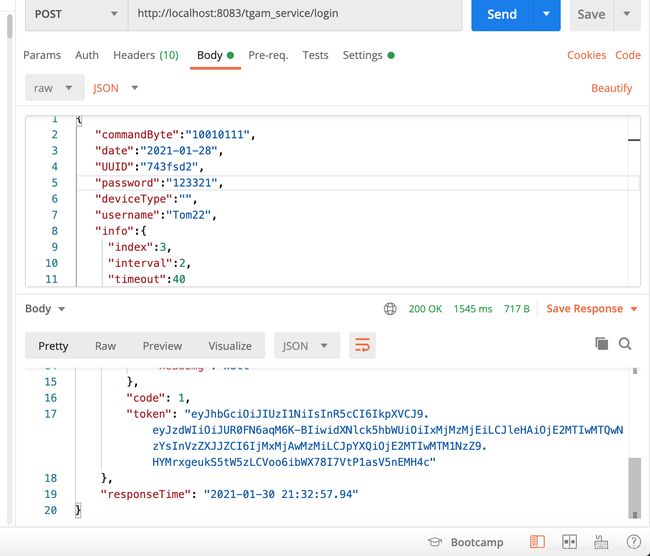
Task: Click the keyboard shortcuts icon
Action: tap(601, 541)
